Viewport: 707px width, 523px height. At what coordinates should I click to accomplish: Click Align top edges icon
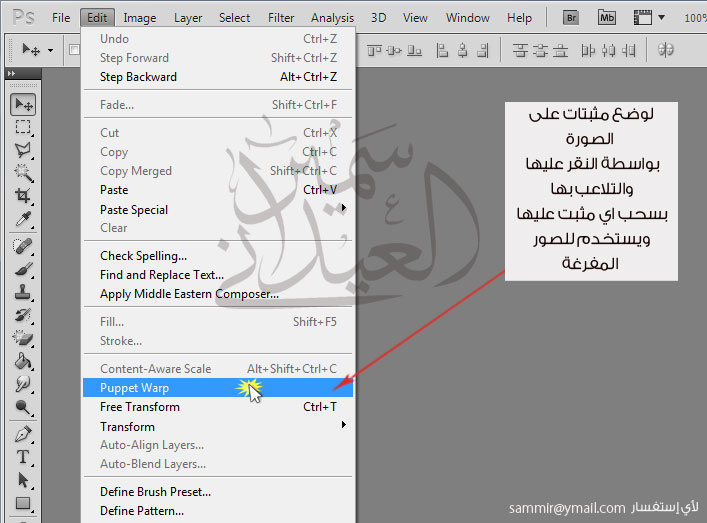(374, 50)
